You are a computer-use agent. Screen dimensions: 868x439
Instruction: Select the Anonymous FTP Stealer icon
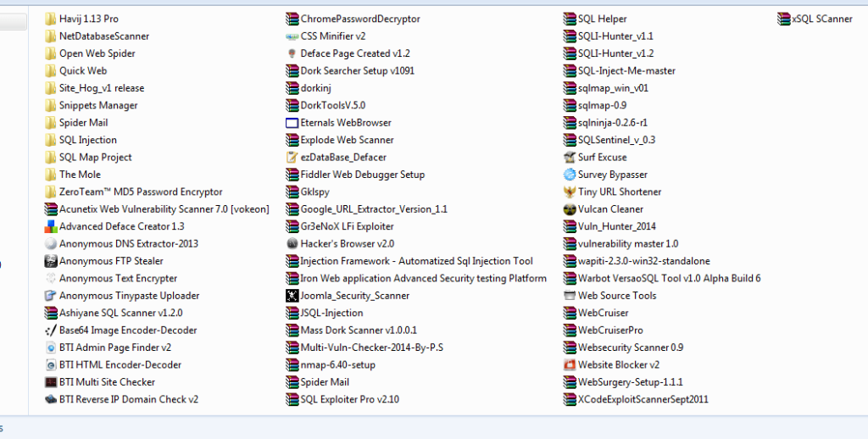(51, 261)
